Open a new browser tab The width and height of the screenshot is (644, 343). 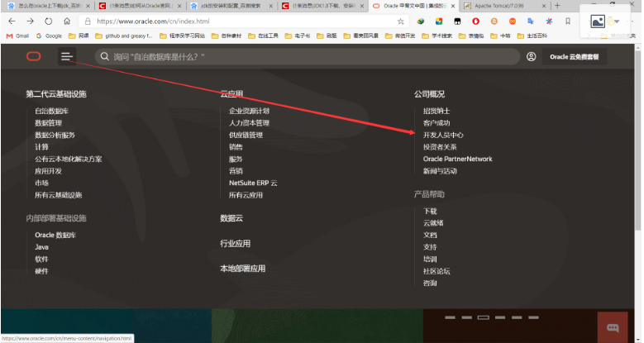click(557, 6)
